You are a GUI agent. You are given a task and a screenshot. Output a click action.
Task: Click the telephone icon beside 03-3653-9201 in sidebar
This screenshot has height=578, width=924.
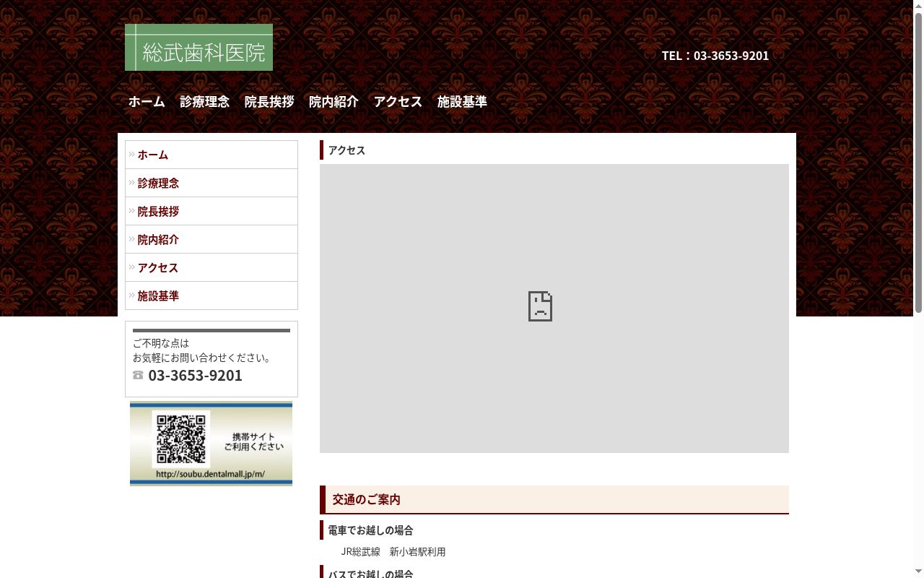point(138,375)
